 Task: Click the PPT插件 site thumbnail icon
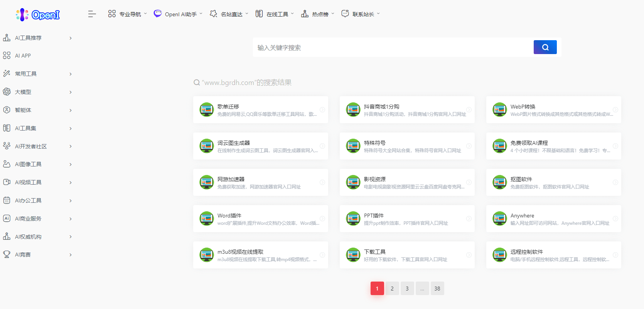coord(353,219)
